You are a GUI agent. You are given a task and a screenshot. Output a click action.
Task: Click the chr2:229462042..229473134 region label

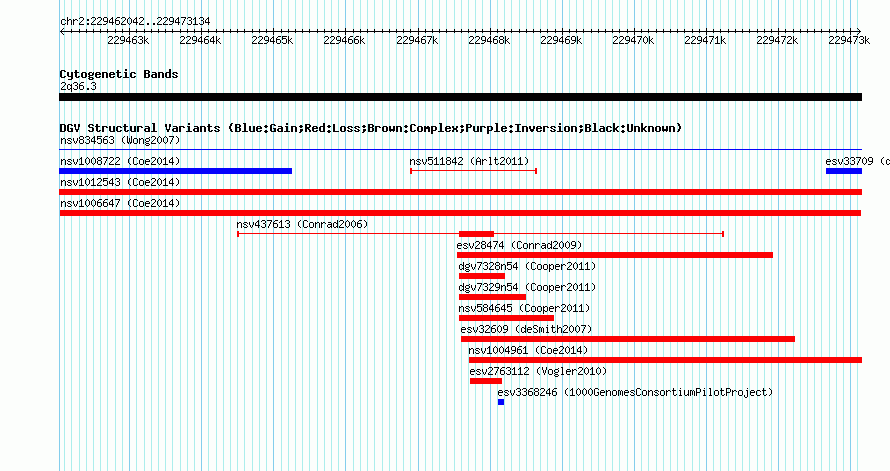(x=135, y=21)
